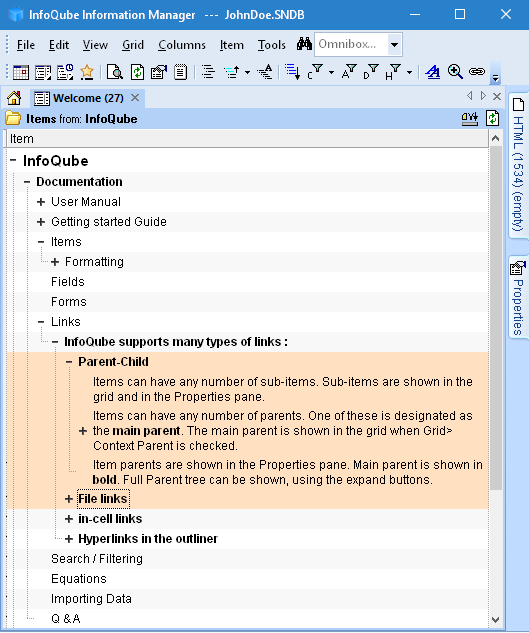The height and width of the screenshot is (633, 530).
Task: Click the next tab right arrow
Action: 483,96
